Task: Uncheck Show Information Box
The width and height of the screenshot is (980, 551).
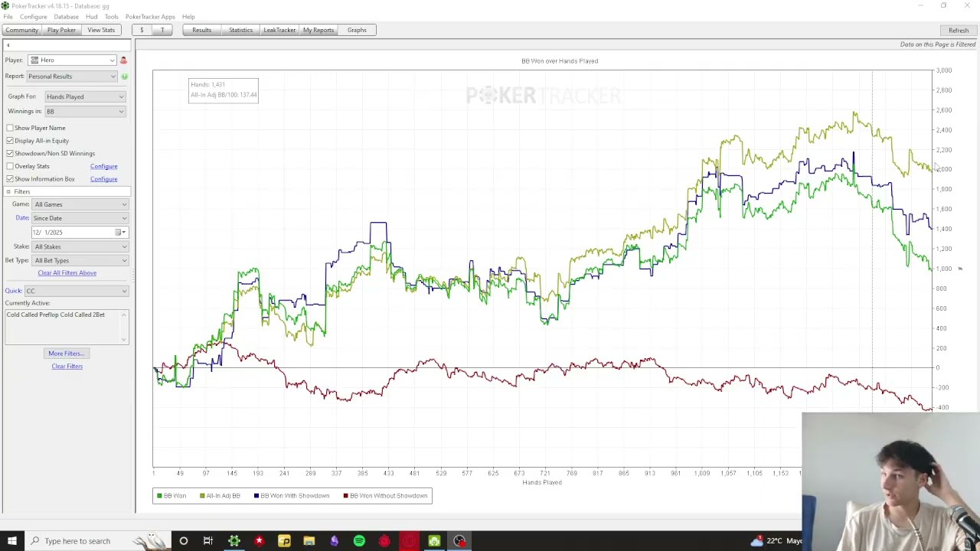Action: (x=10, y=179)
